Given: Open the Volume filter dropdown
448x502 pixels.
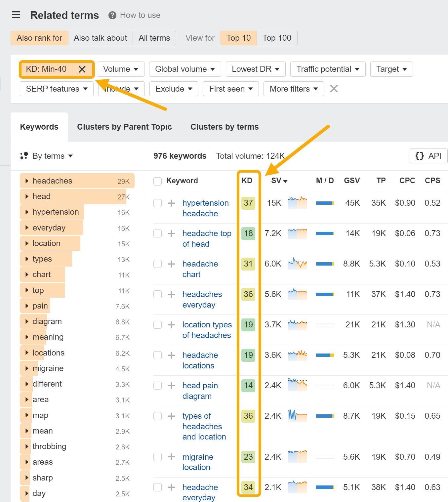Looking at the screenshot, I should pyautogui.click(x=120, y=69).
